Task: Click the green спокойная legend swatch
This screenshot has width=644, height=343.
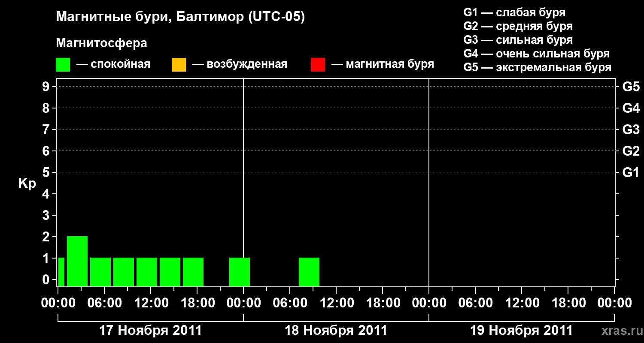Action: pyautogui.click(x=63, y=65)
